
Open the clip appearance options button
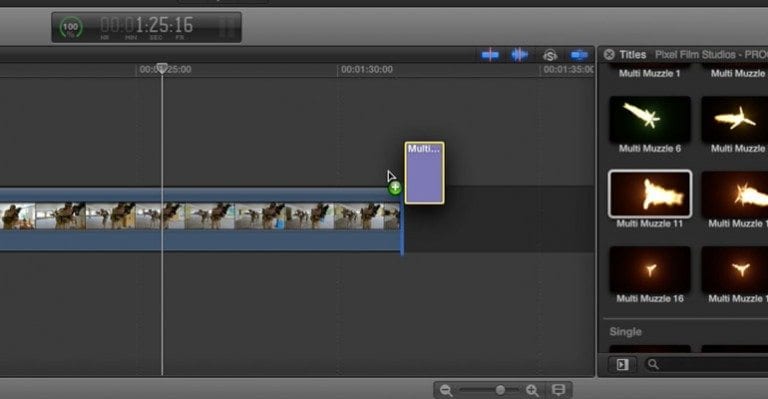(558, 390)
